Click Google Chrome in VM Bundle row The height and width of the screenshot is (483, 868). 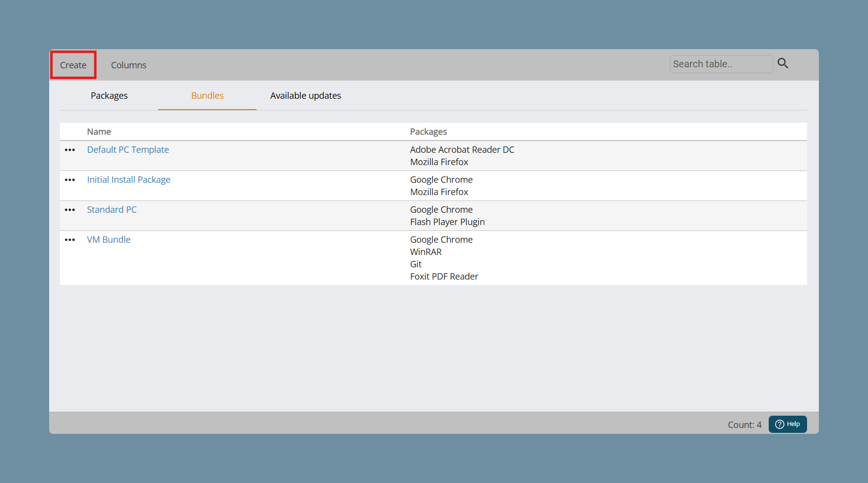(x=441, y=239)
